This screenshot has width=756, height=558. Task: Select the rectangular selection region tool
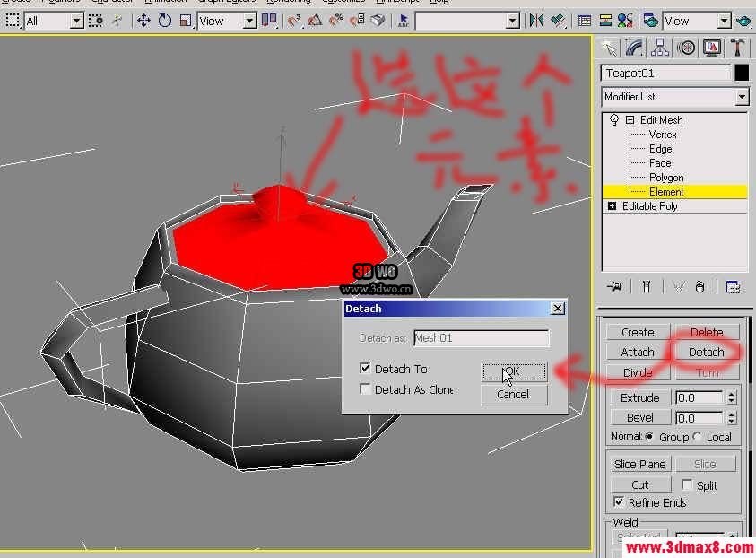pyautogui.click(x=13, y=21)
